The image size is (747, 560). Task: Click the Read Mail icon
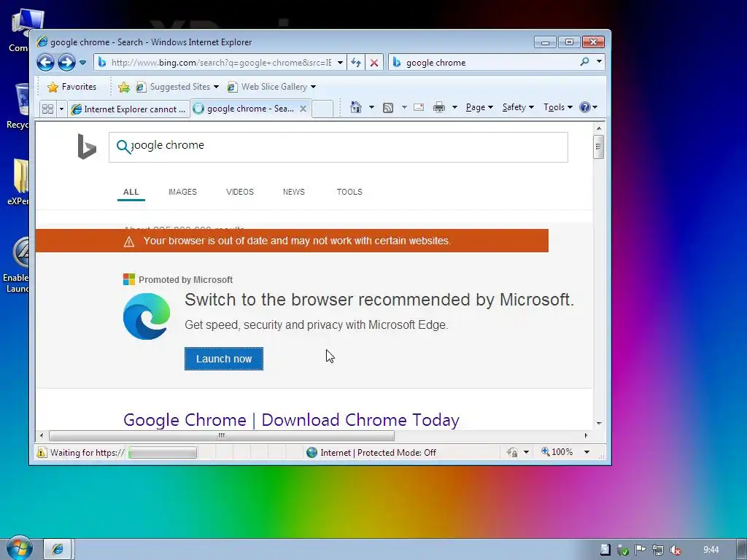tap(419, 107)
